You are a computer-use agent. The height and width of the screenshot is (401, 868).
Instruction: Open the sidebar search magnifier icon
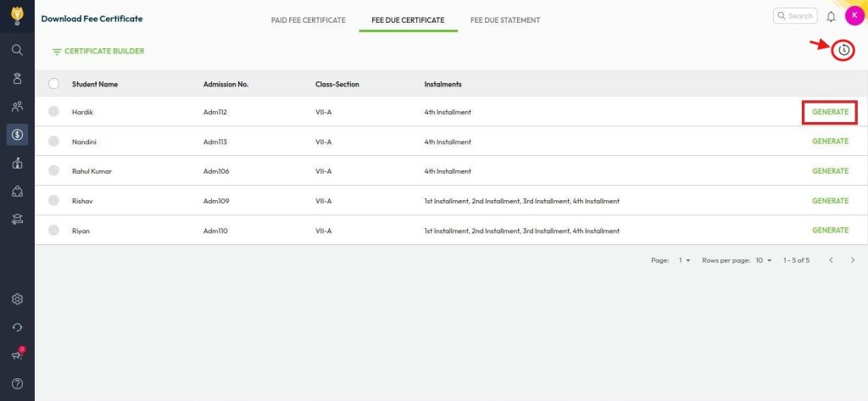click(x=17, y=50)
